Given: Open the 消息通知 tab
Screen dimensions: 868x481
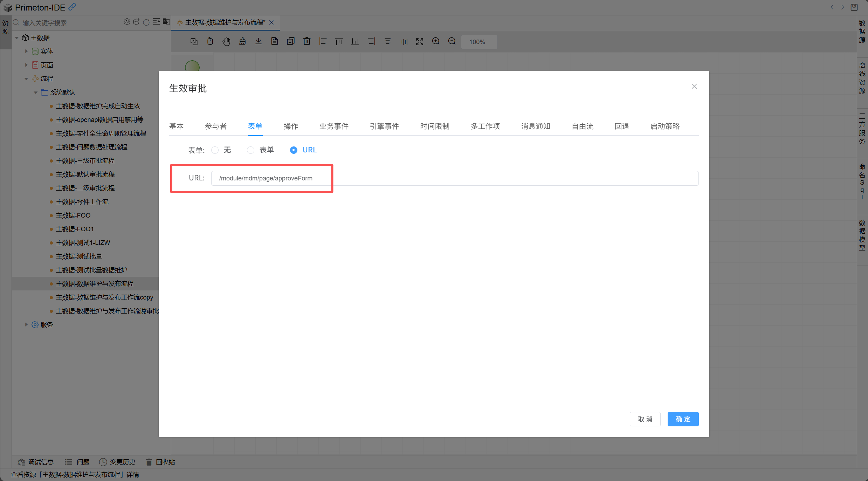Looking at the screenshot, I should [535, 126].
